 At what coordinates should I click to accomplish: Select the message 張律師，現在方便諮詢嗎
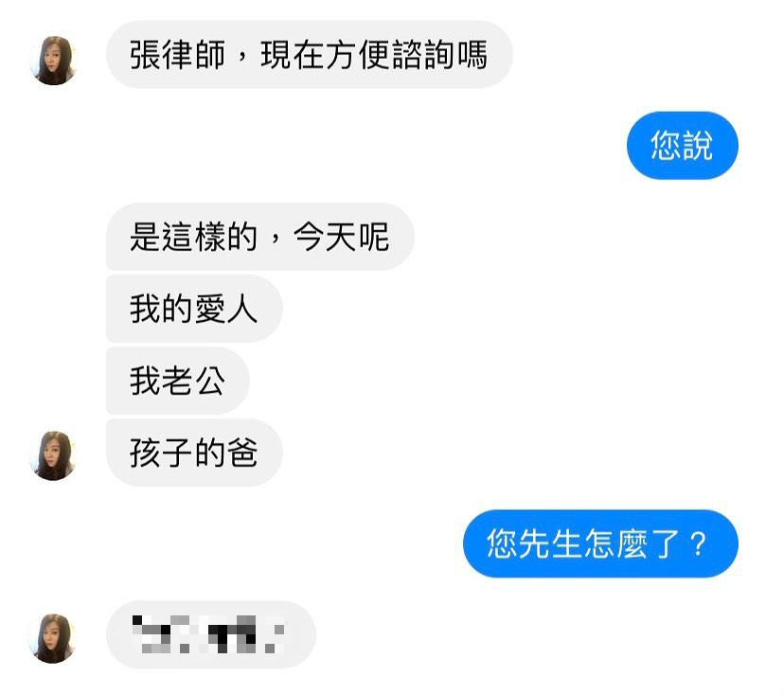309,55
